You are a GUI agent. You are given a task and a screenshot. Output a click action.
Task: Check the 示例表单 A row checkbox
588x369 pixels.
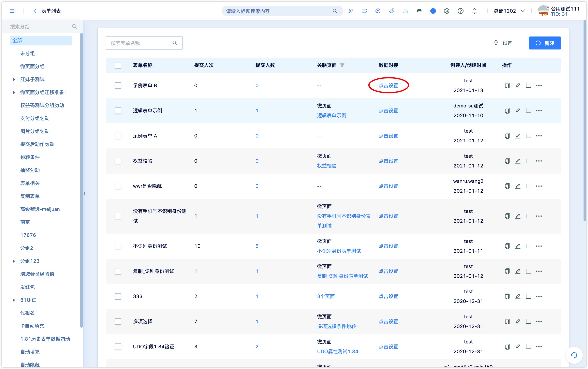point(118,136)
